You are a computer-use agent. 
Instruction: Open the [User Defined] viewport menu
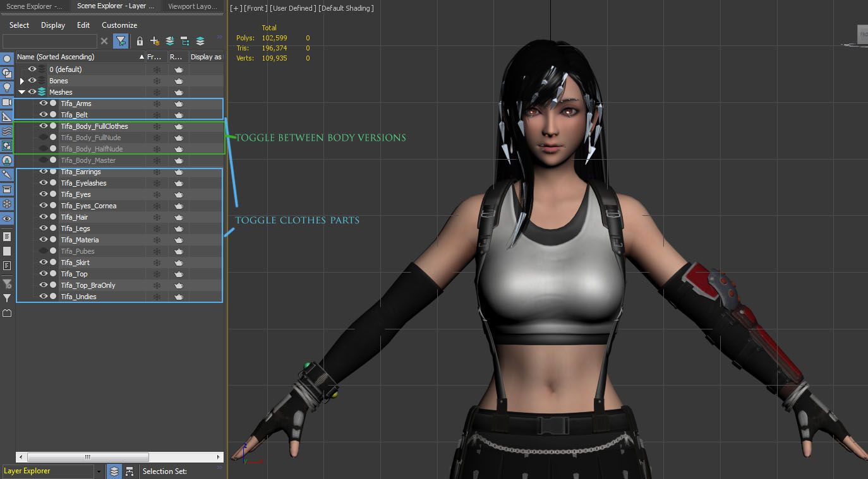293,8
